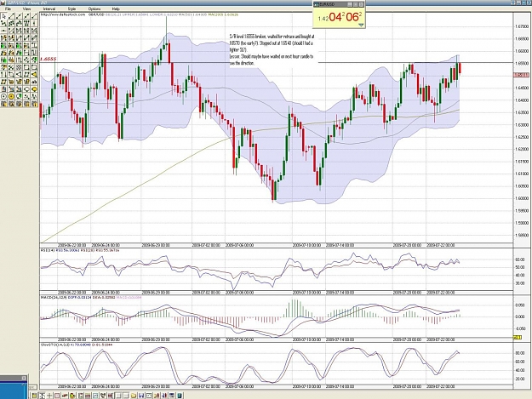Select the 'ab' text label tool
532x399 pixels.
pyautogui.click(x=34, y=82)
